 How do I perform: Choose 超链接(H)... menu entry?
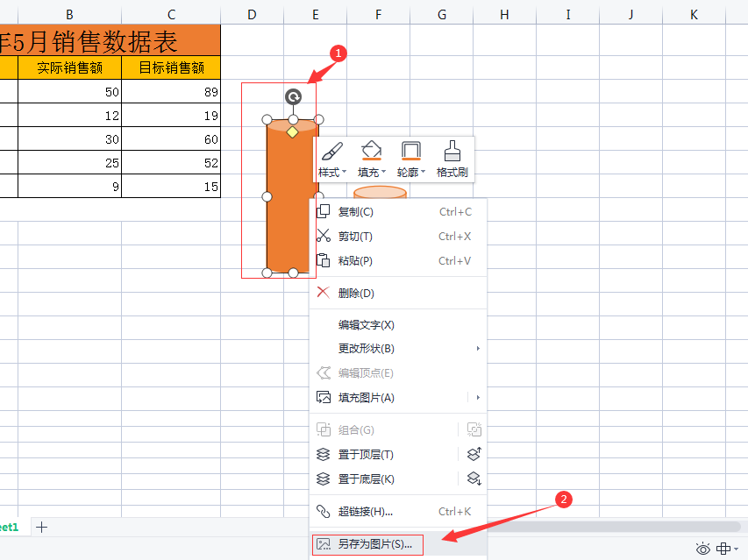[398, 511]
